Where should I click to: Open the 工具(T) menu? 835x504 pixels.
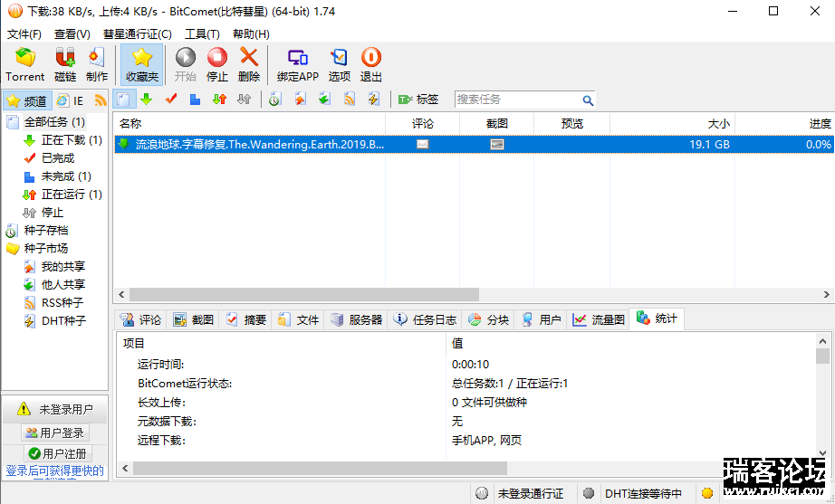point(202,34)
